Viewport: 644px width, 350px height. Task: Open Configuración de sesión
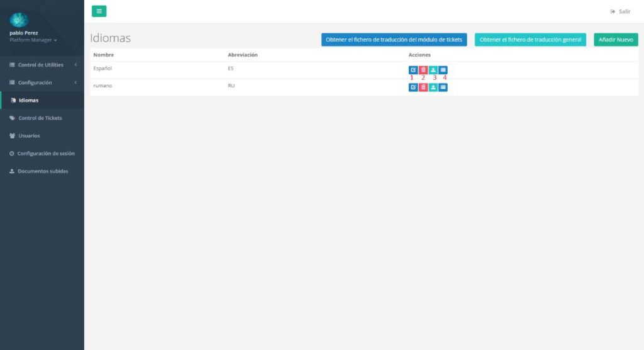point(42,154)
